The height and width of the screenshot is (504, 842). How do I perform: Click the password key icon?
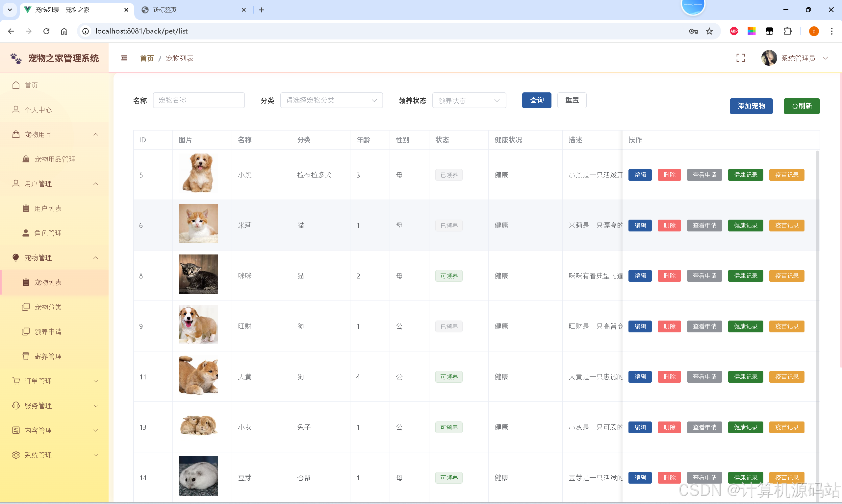[694, 31]
